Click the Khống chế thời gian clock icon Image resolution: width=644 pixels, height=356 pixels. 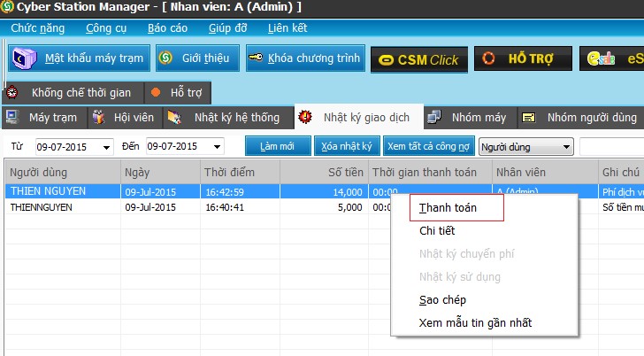(x=12, y=92)
